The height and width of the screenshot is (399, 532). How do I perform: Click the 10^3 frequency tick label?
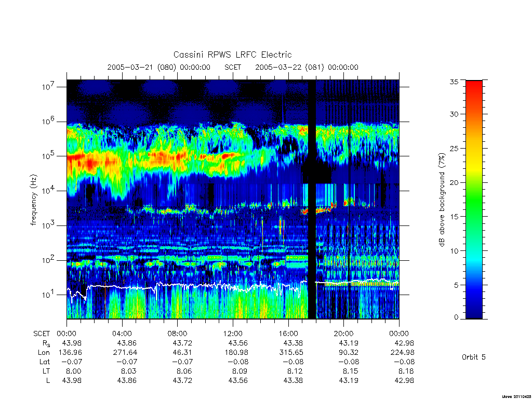(x=49, y=225)
